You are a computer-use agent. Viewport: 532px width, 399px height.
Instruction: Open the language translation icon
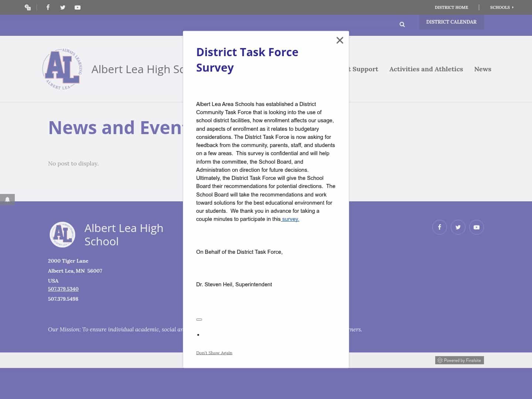coord(27,7)
